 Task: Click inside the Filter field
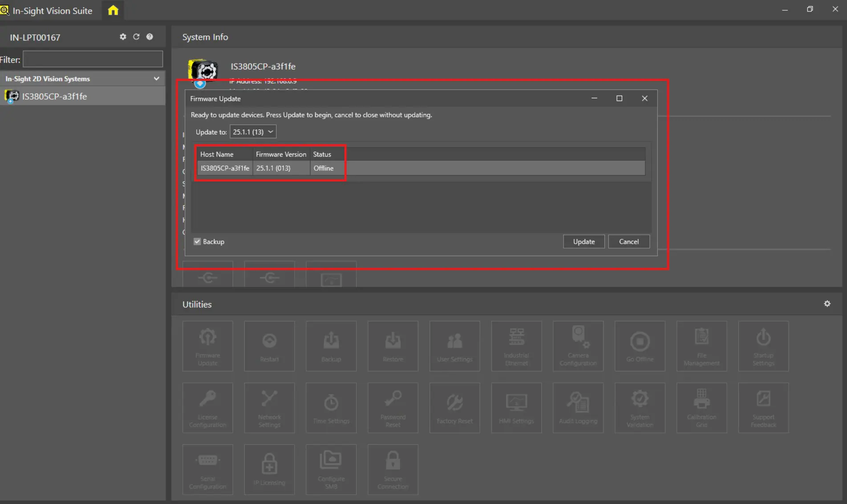tap(92, 59)
